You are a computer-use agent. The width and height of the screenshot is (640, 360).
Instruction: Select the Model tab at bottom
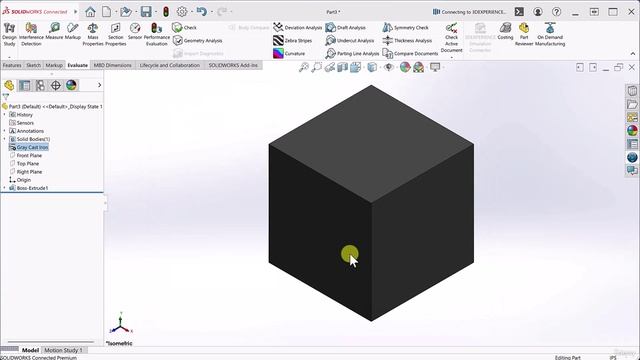click(x=30, y=350)
